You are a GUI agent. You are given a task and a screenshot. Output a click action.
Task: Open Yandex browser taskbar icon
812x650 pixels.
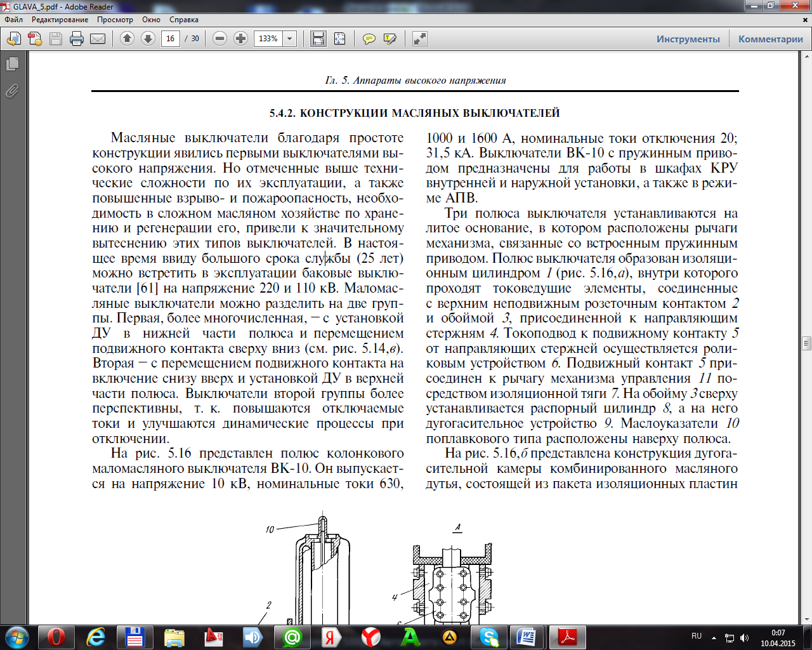click(x=371, y=637)
